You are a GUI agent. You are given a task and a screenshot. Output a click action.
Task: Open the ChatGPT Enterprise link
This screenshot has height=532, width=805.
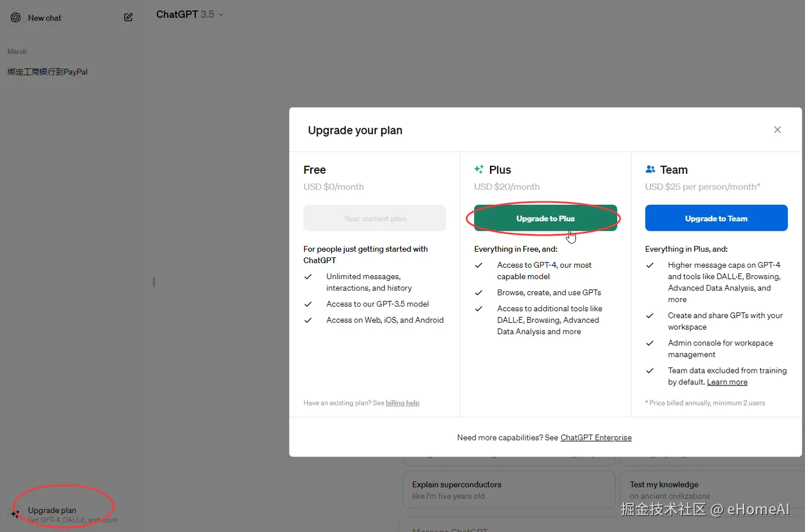(x=596, y=438)
